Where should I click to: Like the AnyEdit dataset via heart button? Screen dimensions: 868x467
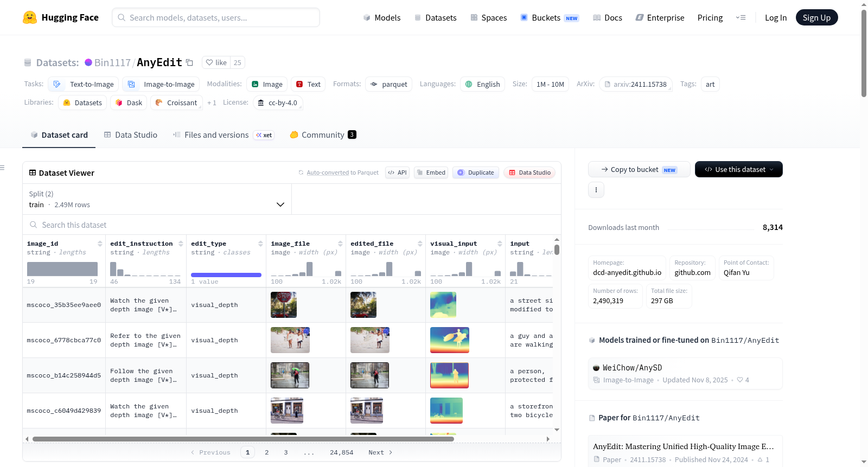216,62
